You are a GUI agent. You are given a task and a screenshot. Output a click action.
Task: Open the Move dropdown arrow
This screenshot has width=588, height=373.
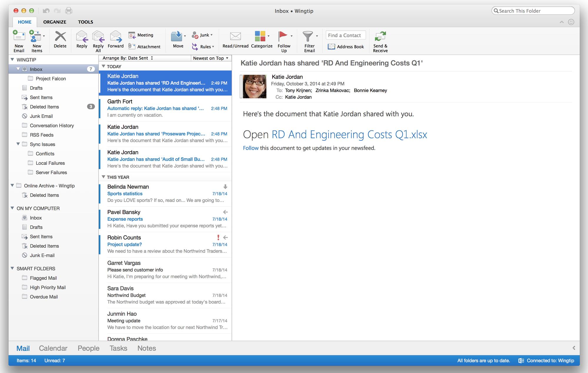point(185,36)
